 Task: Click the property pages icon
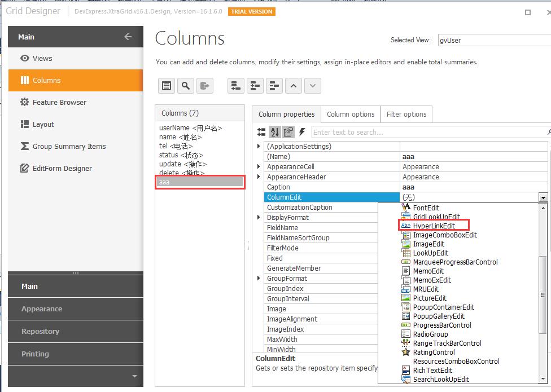[288, 132]
